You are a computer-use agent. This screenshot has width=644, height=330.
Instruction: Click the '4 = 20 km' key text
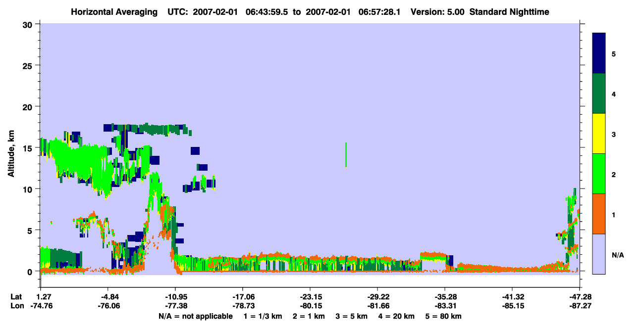click(397, 316)
